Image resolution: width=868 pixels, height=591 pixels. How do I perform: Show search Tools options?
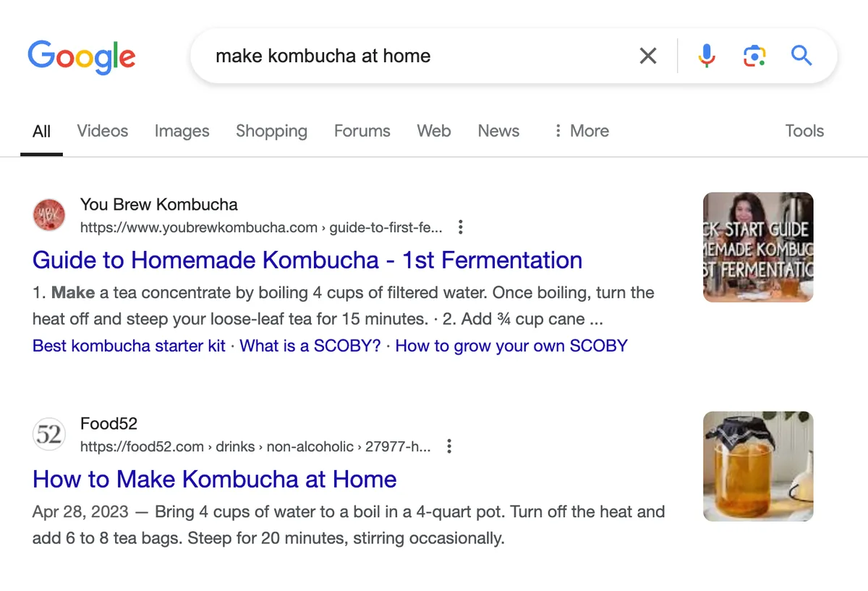[804, 131]
